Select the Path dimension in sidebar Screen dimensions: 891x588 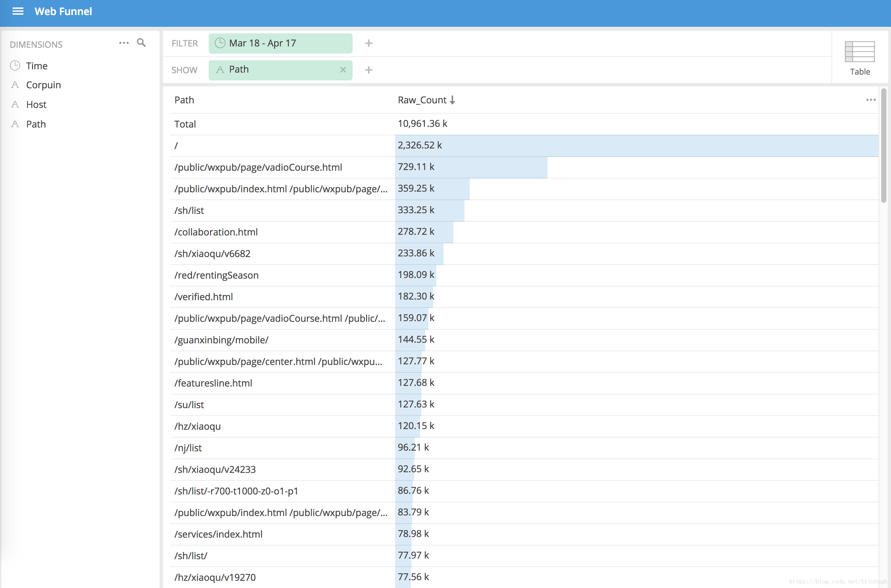[x=36, y=124]
